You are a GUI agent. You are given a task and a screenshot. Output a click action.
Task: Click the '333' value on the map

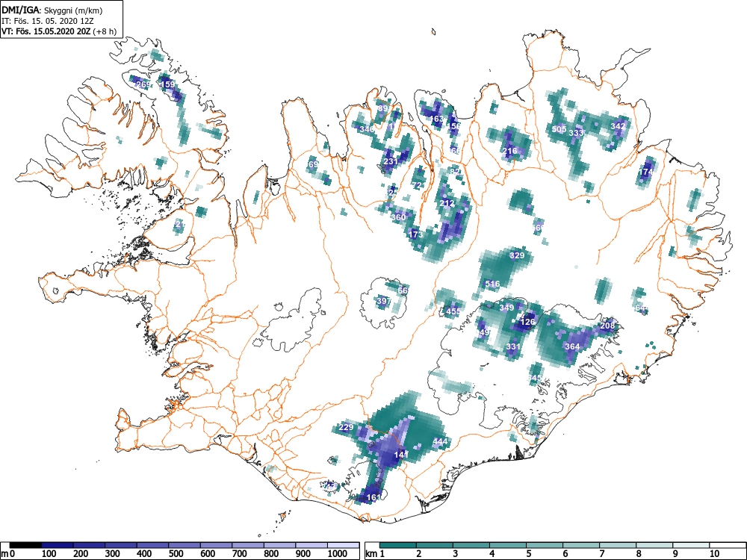tap(577, 133)
